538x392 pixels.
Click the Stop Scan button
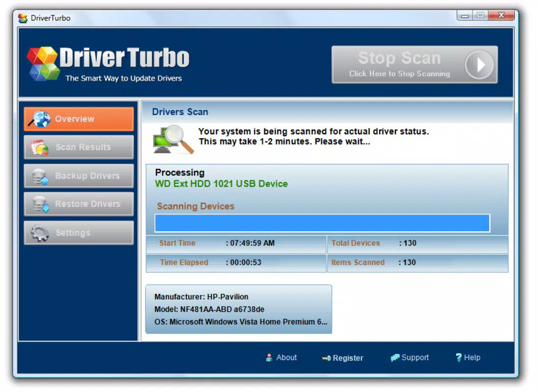click(414, 65)
